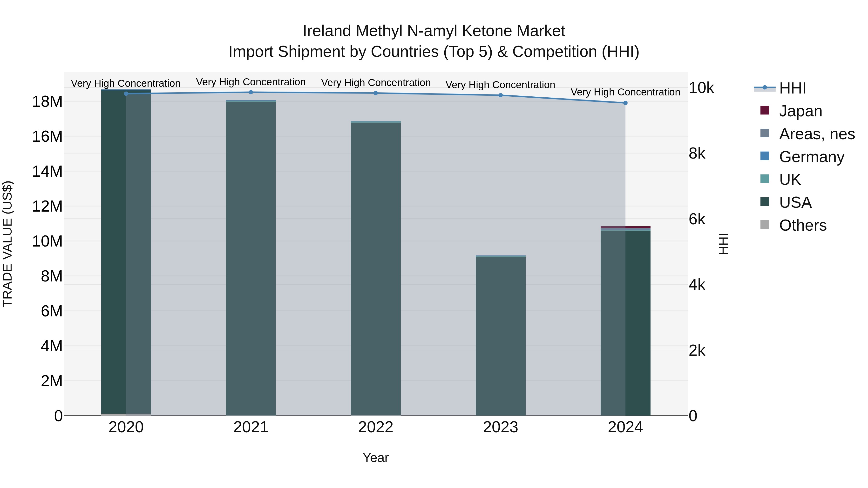Click the HHI data point for 2022
Image resolution: width=868 pixels, height=488 pixels.
(376, 93)
